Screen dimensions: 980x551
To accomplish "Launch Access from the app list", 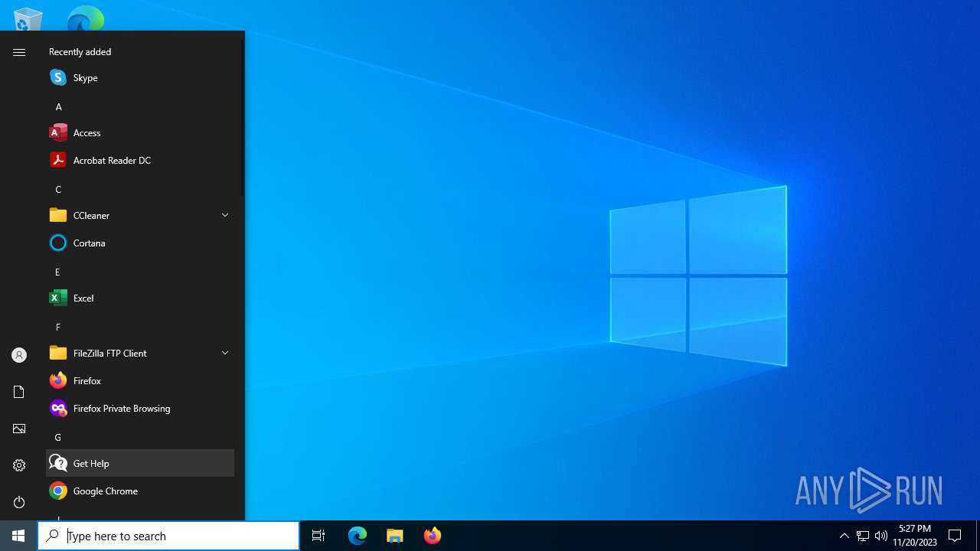I will click(140, 132).
